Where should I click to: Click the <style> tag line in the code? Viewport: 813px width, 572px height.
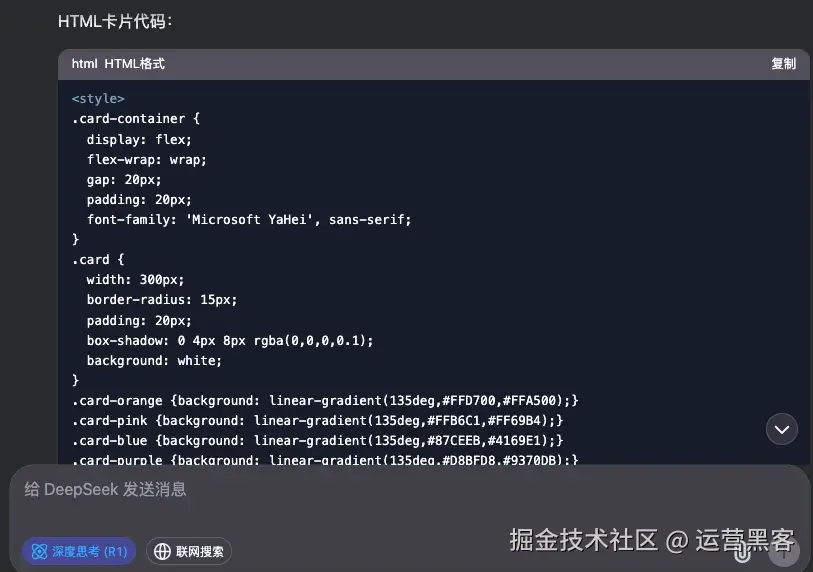(98, 99)
